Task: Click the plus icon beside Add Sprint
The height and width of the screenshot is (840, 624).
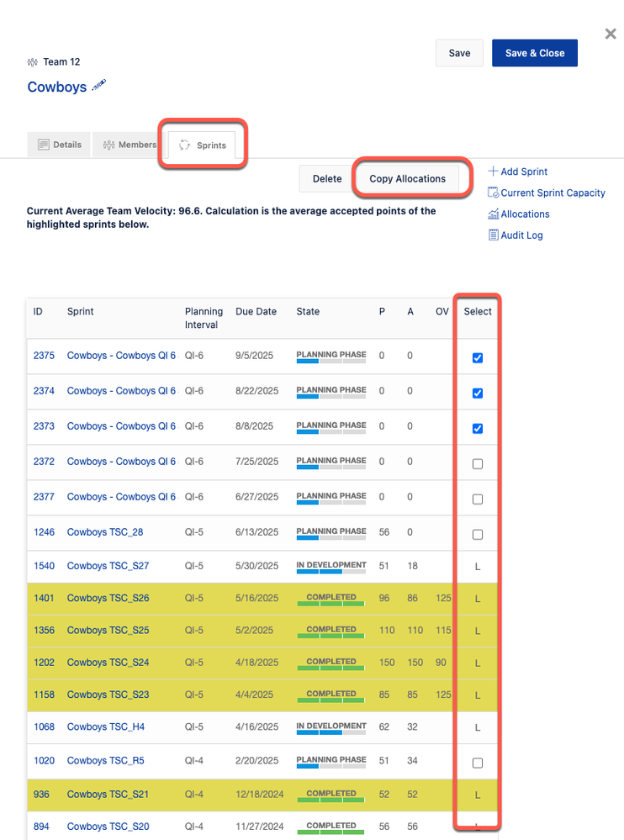Action: (493, 172)
